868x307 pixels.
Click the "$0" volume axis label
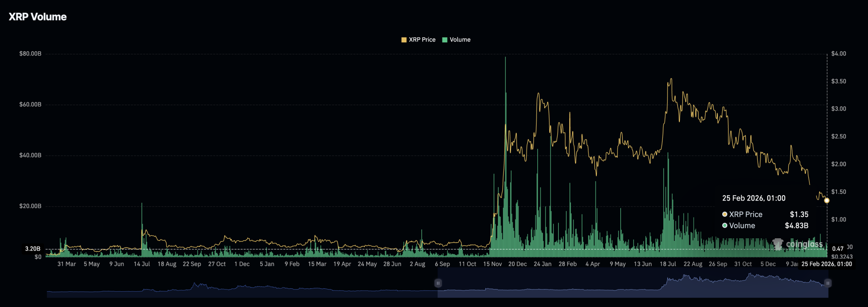click(38, 257)
